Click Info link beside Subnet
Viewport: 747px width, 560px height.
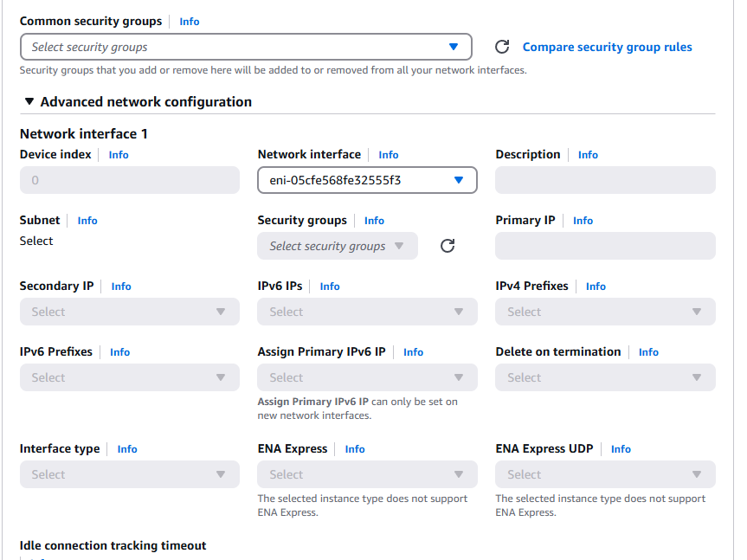[x=87, y=221]
